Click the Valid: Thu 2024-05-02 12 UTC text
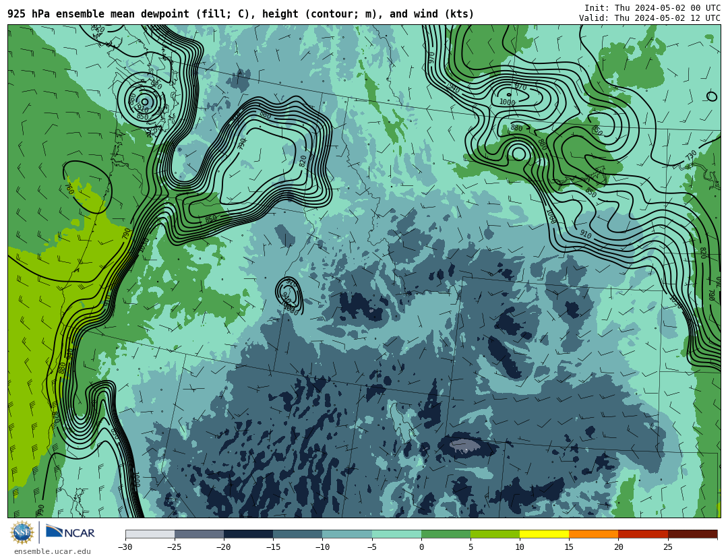The height and width of the screenshot is (560, 728). tap(650, 18)
